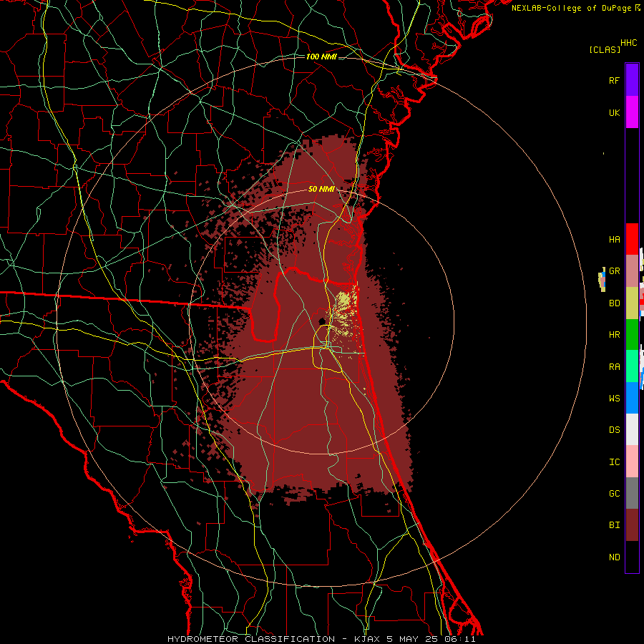
Task: Click the black radar site dot
Action: [x=322, y=321]
